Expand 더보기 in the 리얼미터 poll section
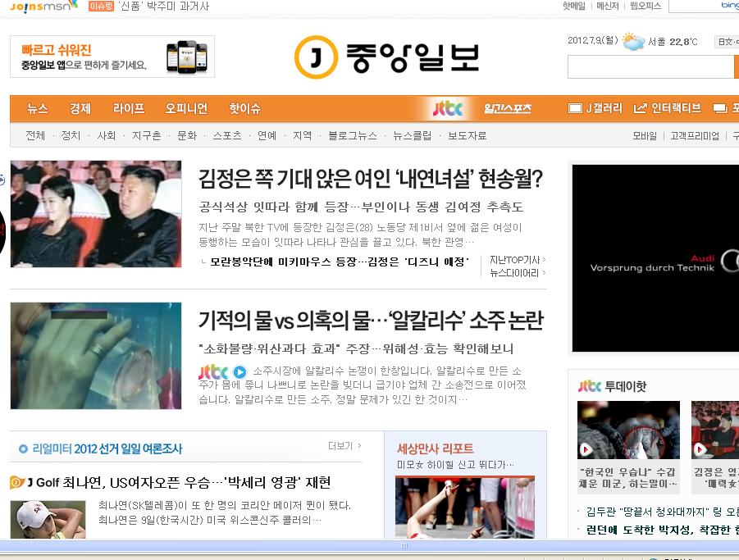 pyautogui.click(x=341, y=447)
